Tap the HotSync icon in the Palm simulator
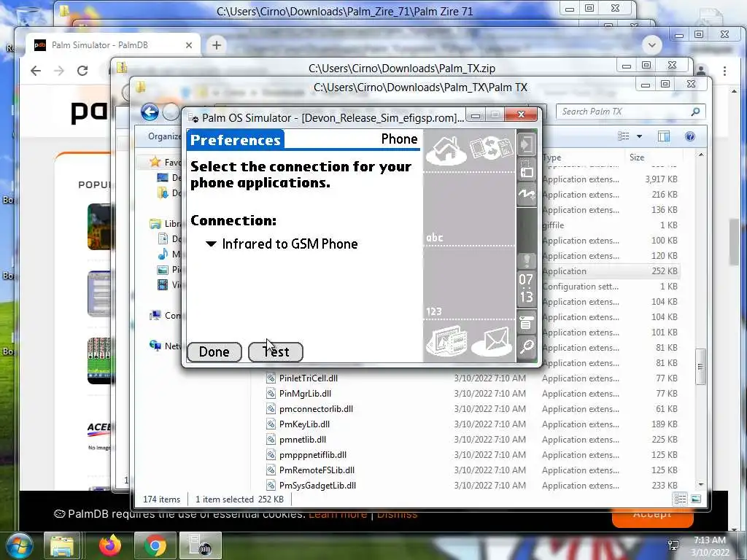 pos(491,147)
